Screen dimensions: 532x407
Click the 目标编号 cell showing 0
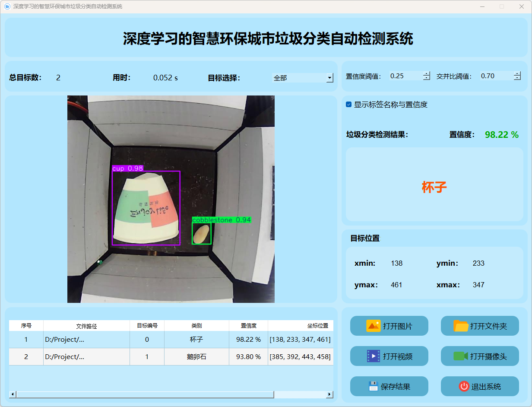tap(147, 340)
